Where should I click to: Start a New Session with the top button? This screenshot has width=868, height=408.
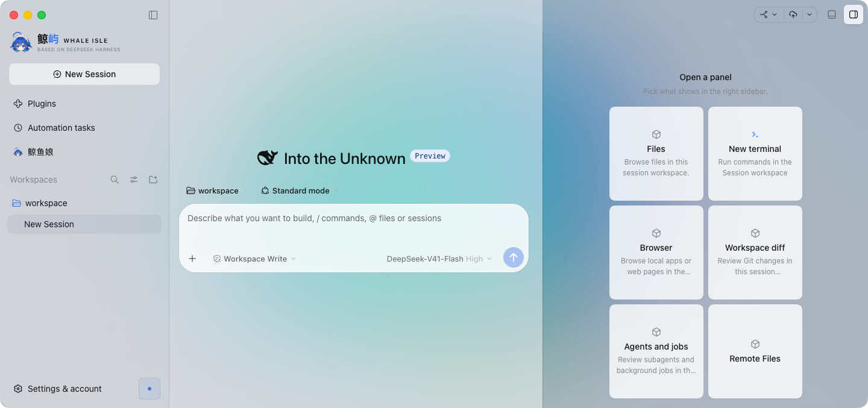coord(84,74)
